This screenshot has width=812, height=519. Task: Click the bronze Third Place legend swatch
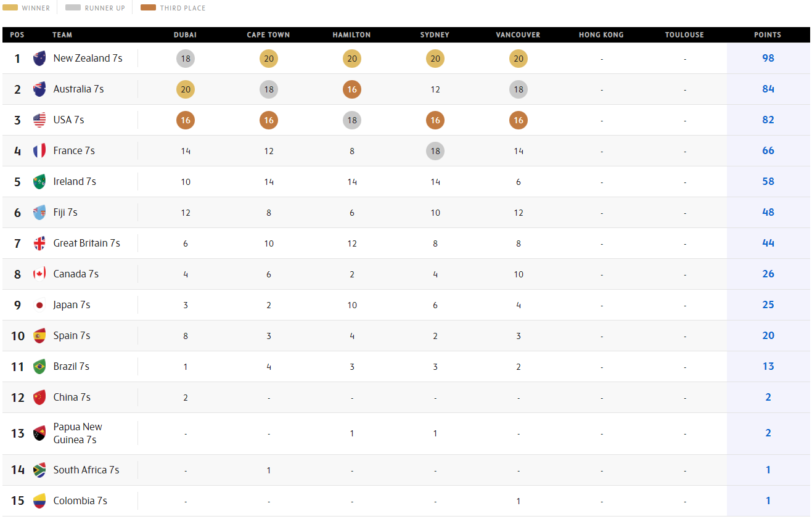point(148,8)
